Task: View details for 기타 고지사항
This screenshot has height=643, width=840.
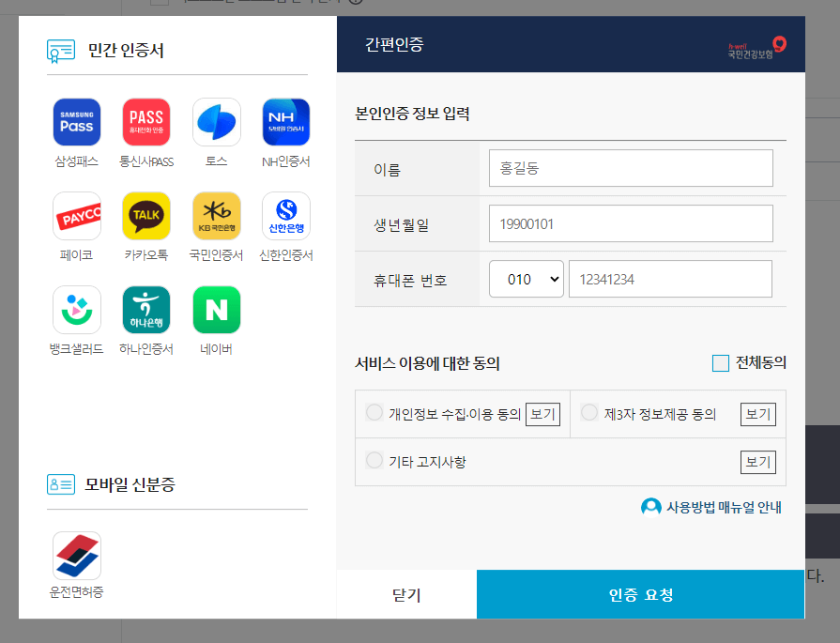Action: tap(758, 462)
